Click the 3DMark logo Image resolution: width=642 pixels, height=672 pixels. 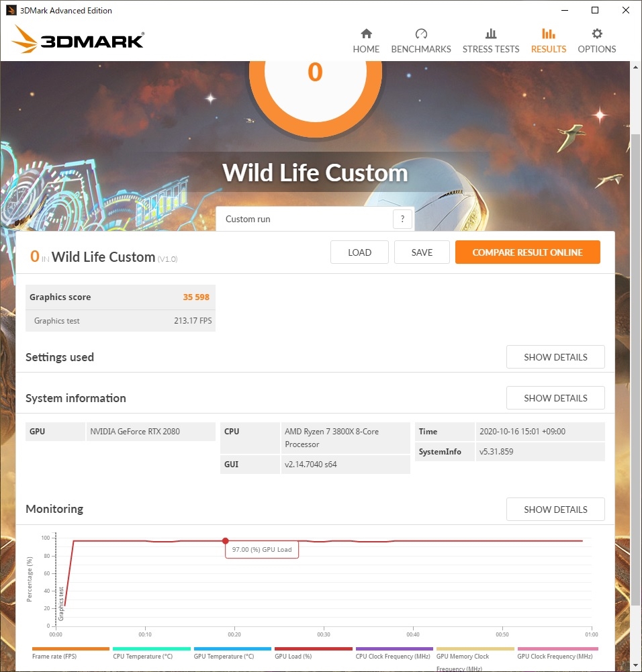[78, 40]
